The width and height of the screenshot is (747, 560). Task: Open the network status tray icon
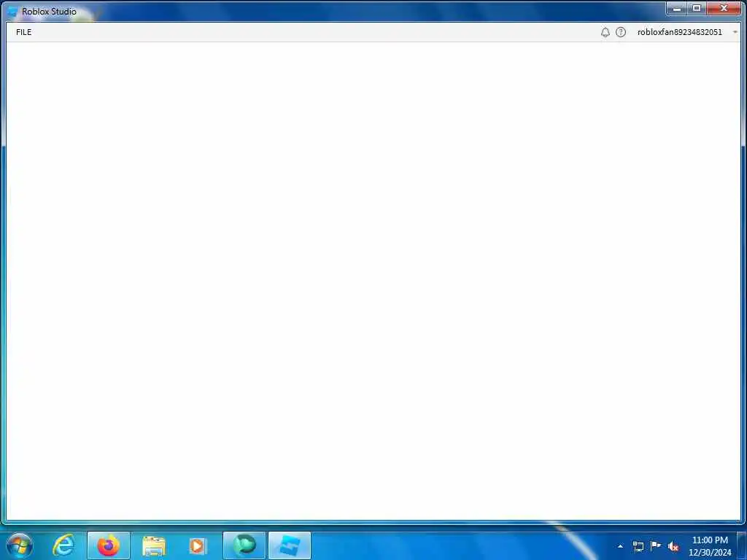(638, 546)
